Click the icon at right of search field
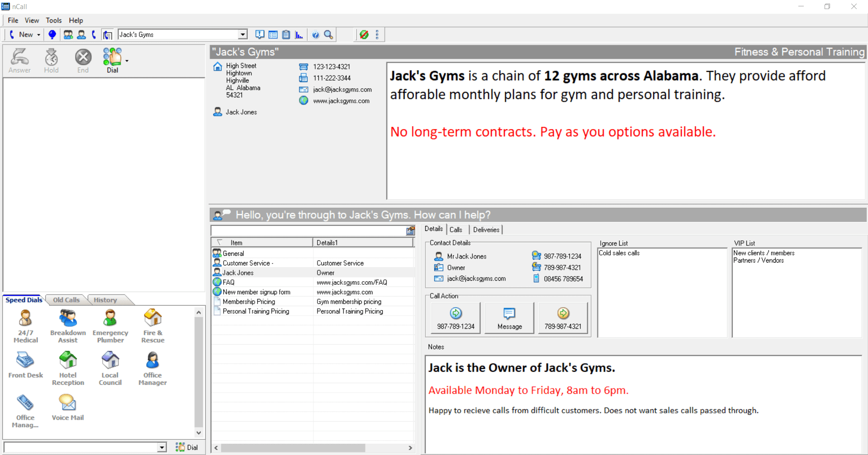 tap(410, 231)
